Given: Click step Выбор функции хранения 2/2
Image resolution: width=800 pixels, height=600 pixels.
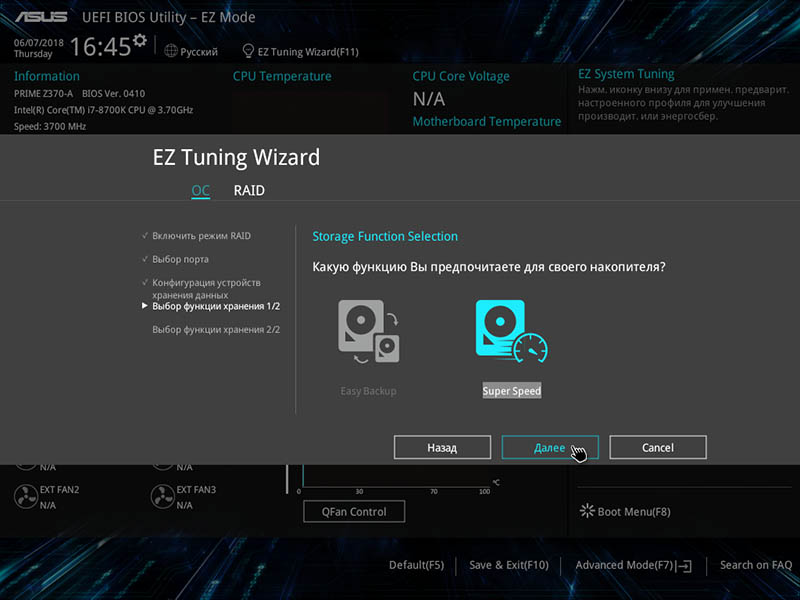Looking at the screenshot, I should click(x=216, y=330).
